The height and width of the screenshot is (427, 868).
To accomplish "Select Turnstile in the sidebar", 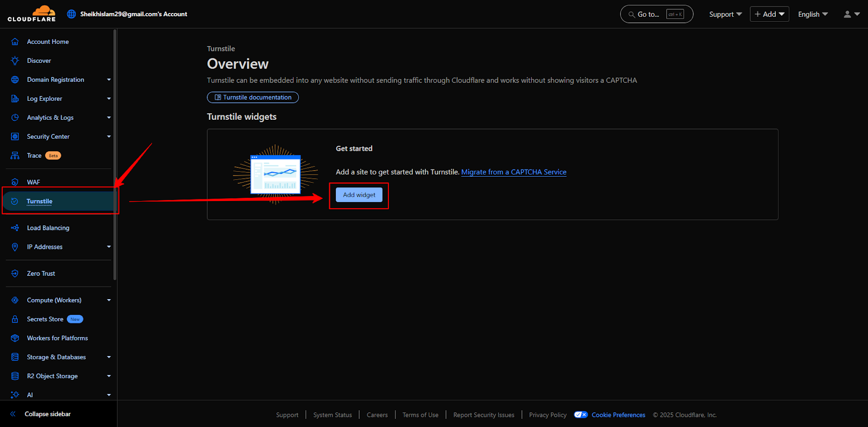I will [x=40, y=201].
